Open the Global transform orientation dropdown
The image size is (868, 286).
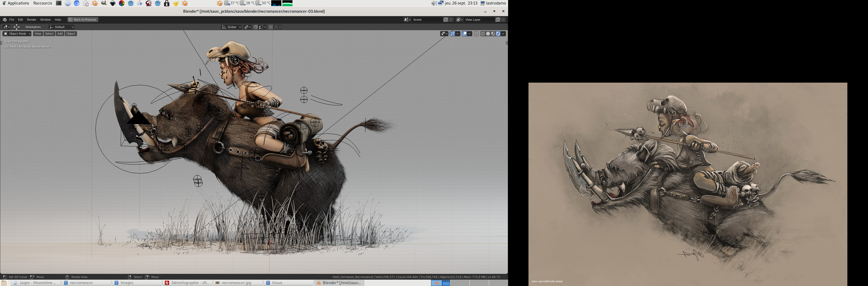tap(232, 27)
